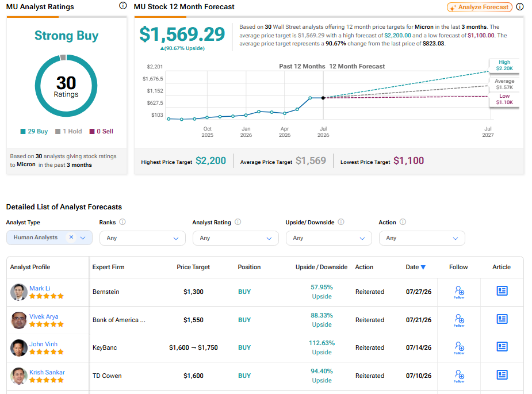Click the Price Target column header

click(193, 267)
